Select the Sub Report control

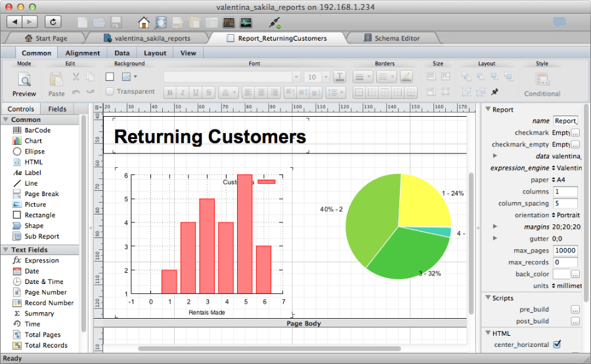click(x=41, y=236)
